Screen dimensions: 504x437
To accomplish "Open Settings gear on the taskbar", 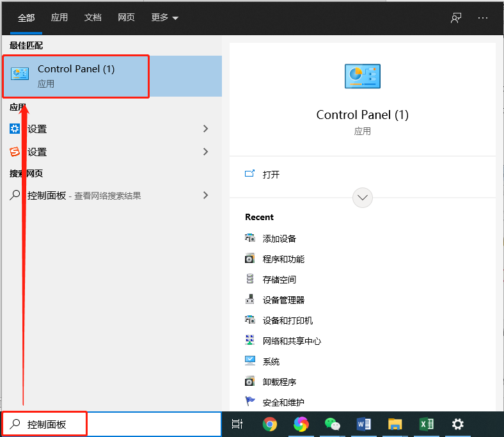I will tap(458, 424).
